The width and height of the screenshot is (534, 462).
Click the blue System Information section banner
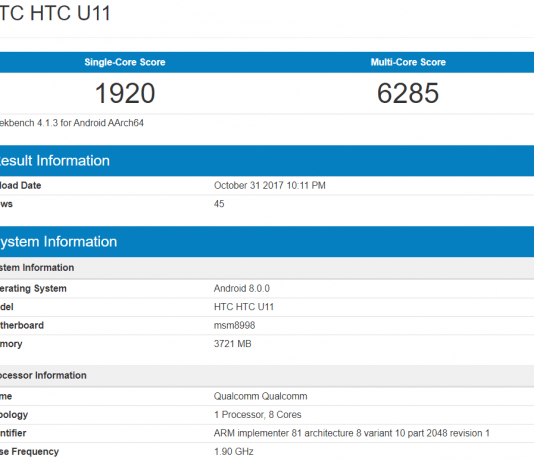[267, 242]
